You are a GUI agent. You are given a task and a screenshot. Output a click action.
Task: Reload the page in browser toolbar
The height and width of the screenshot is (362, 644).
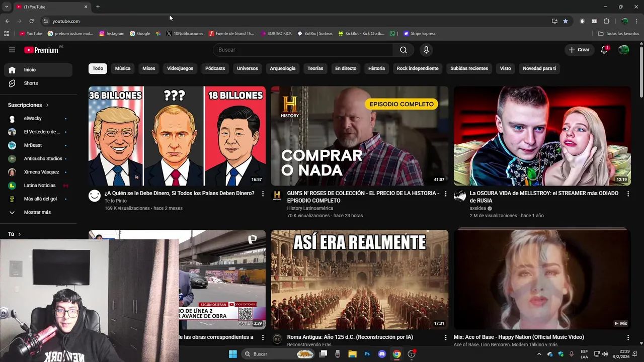point(31,21)
